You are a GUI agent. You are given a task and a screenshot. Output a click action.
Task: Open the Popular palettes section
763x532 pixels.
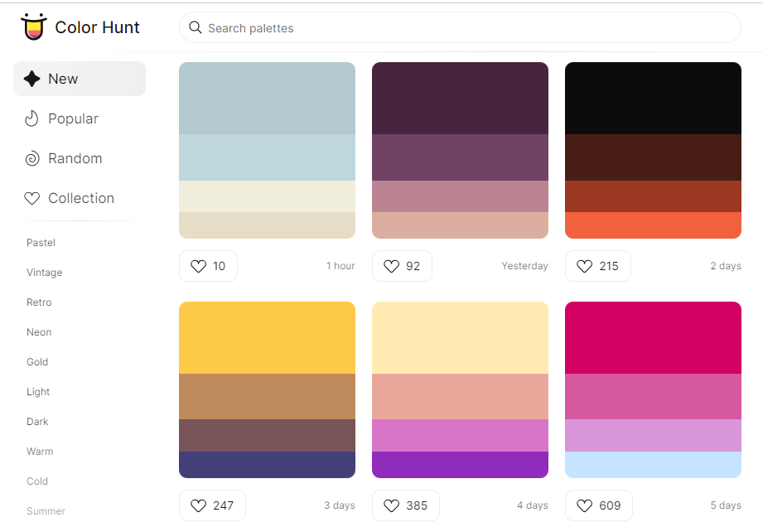[x=80, y=118]
